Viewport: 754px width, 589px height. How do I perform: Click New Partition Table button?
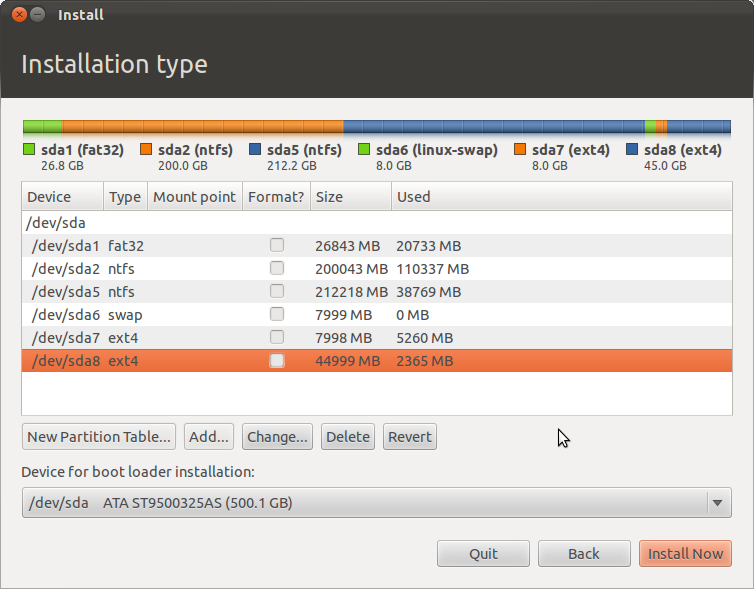click(99, 437)
